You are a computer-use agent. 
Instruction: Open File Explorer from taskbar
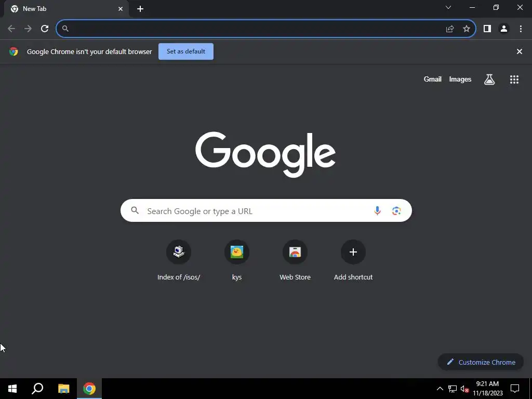click(63, 389)
